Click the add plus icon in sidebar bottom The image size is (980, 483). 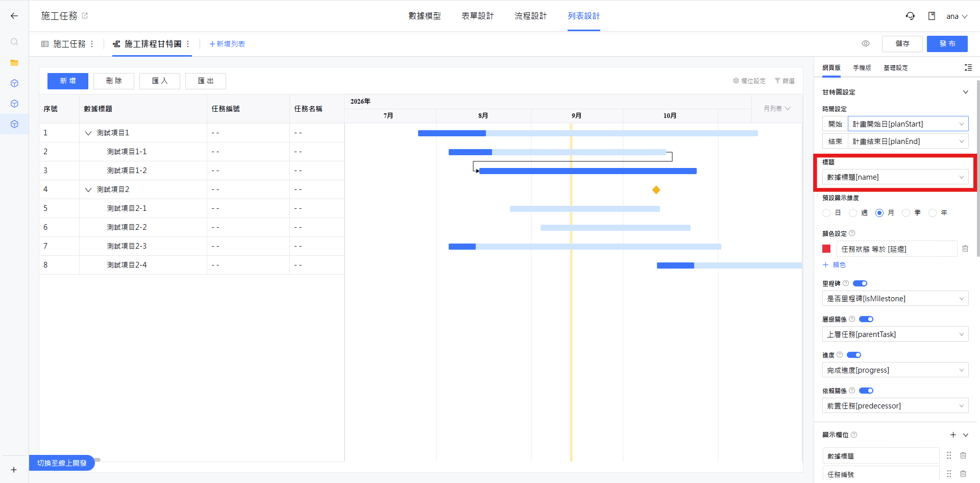14,470
